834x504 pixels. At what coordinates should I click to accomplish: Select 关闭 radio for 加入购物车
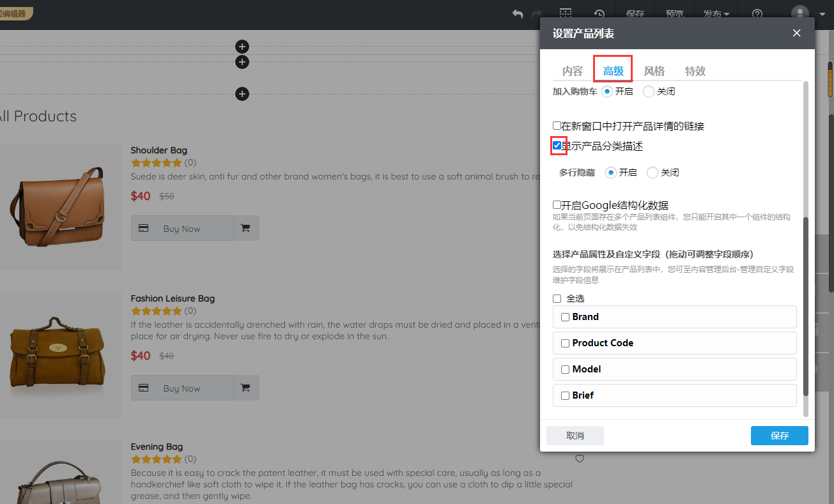click(x=649, y=91)
